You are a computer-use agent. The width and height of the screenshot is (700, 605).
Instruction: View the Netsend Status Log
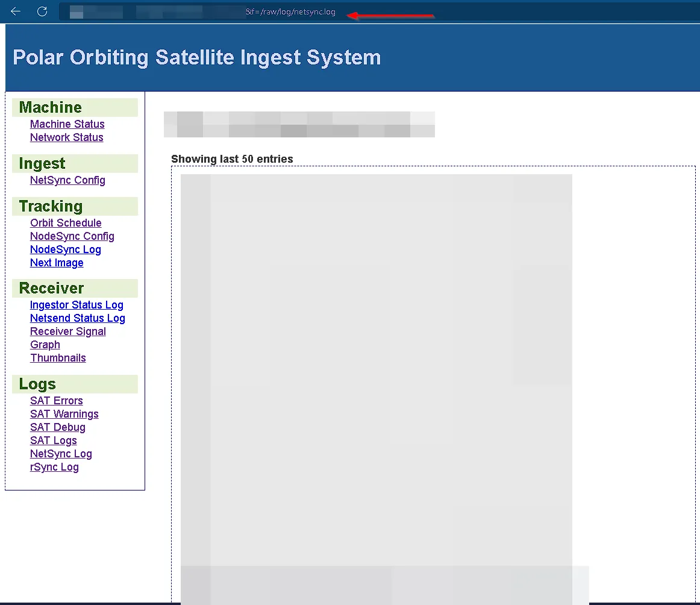tap(77, 318)
